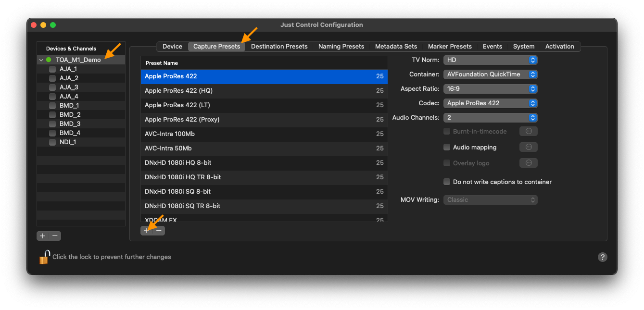Switch to the Naming Presets tab
644x310 pixels.
pos(341,47)
